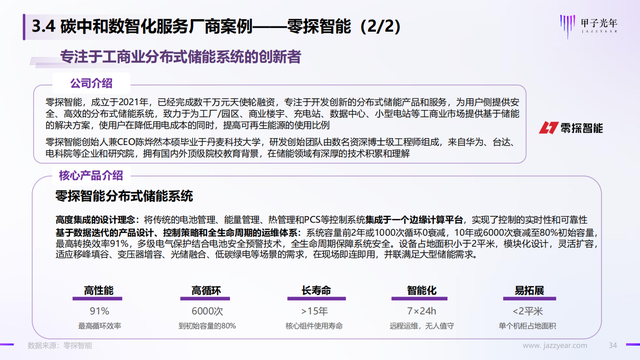
Task: Click caption 到初始容量的80%
Action: pyautogui.click(x=207, y=326)
